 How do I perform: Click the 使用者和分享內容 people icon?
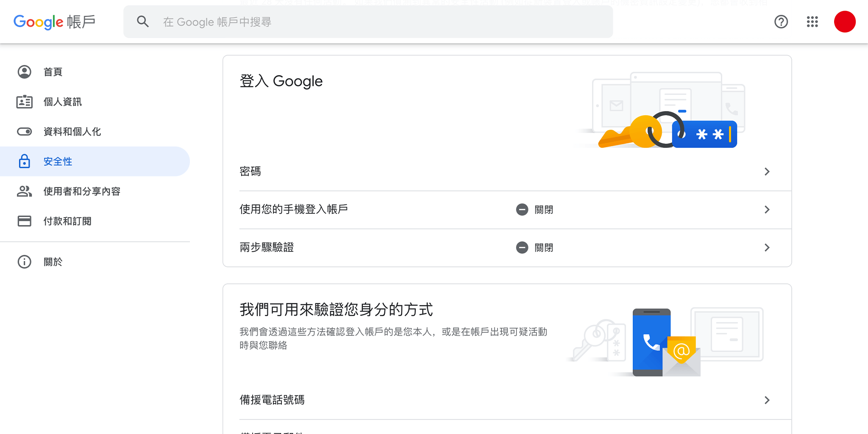25,191
